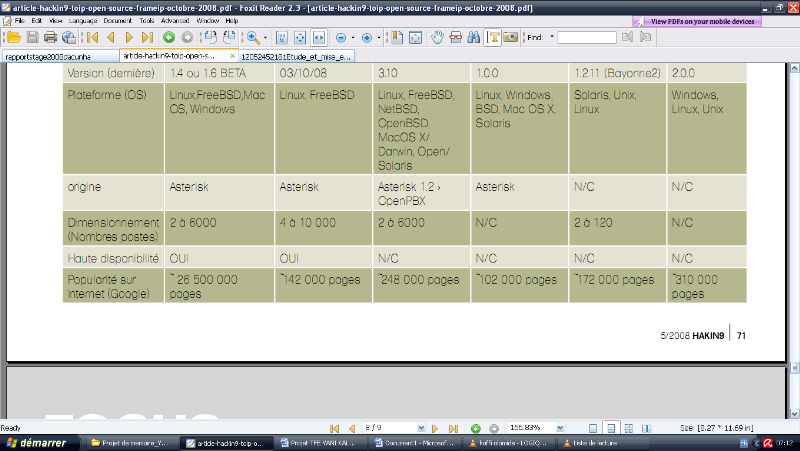The image size is (800, 451).
Task: Click the round Zoom Out minus icon
Action: pyautogui.click(x=341, y=38)
